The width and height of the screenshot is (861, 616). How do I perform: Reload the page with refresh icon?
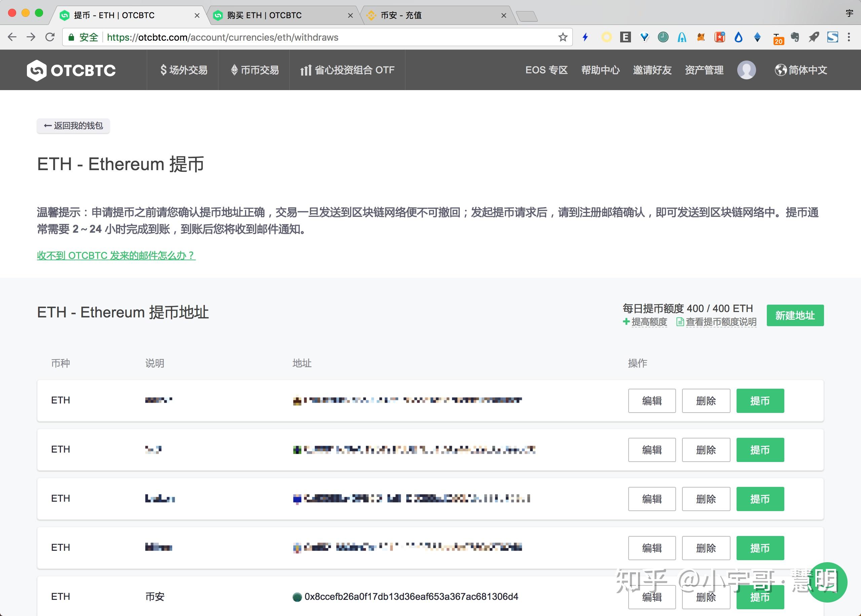pos(50,37)
